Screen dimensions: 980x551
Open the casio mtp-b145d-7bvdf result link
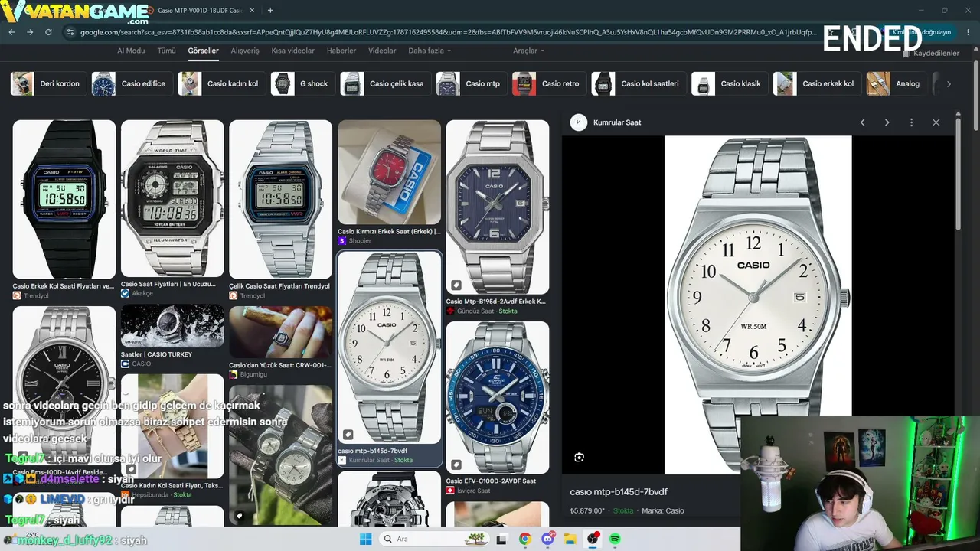tap(372, 451)
